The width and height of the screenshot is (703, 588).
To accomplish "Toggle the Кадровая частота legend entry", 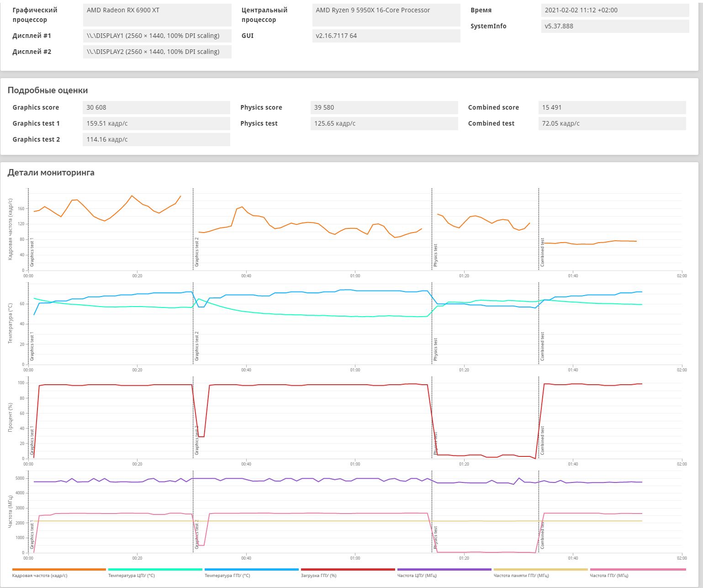I will click(x=40, y=576).
